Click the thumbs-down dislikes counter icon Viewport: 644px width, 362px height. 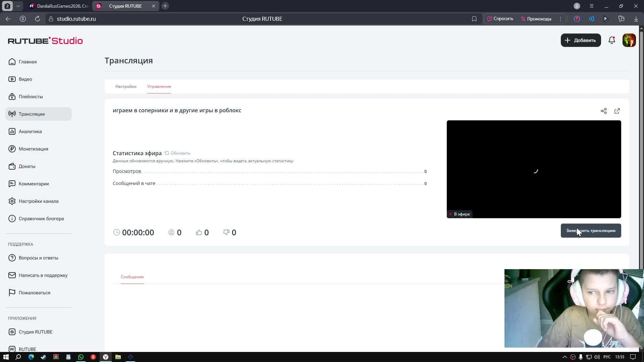tap(226, 232)
